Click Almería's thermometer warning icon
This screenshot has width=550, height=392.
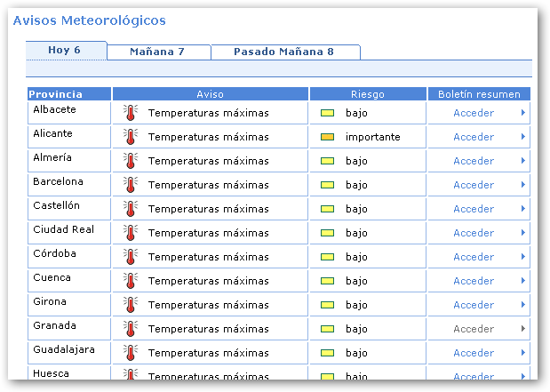pyautogui.click(x=131, y=161)
